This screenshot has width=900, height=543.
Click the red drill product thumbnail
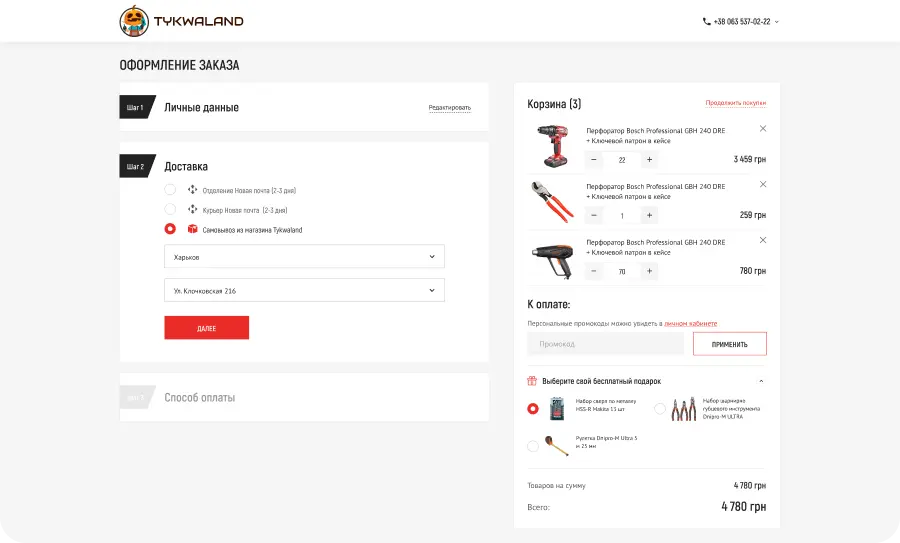552,146
